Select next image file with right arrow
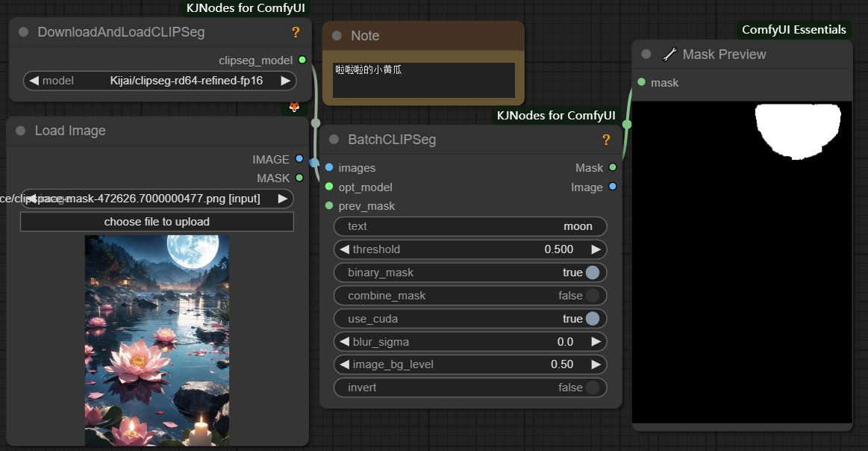The height and width of the screenshot is (451, 868). click(283, 199)
